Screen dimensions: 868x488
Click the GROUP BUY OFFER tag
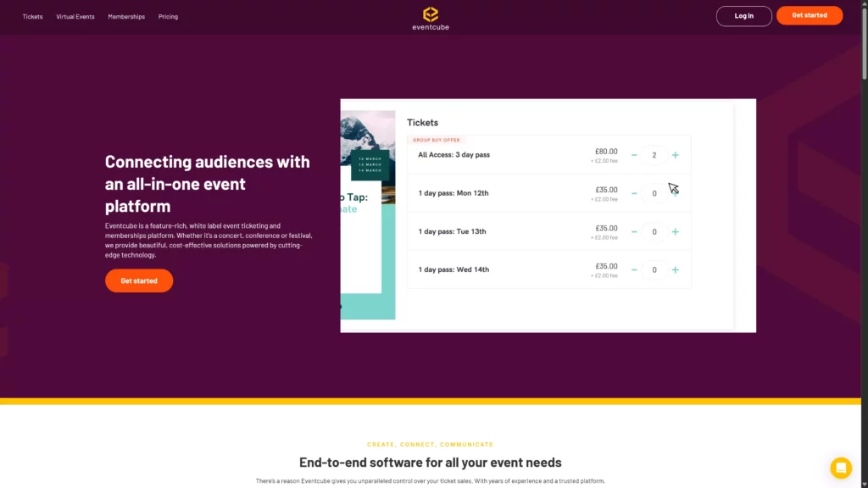tap(437, 140)
